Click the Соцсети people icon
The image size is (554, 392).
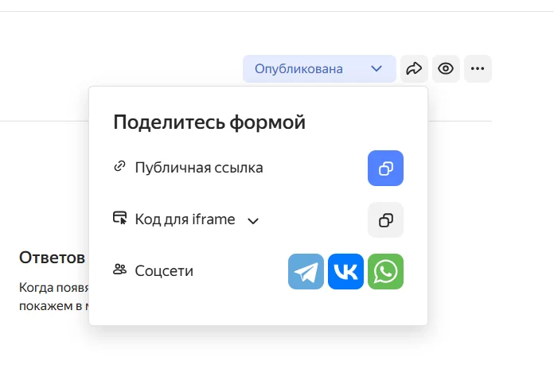[120, 270]
